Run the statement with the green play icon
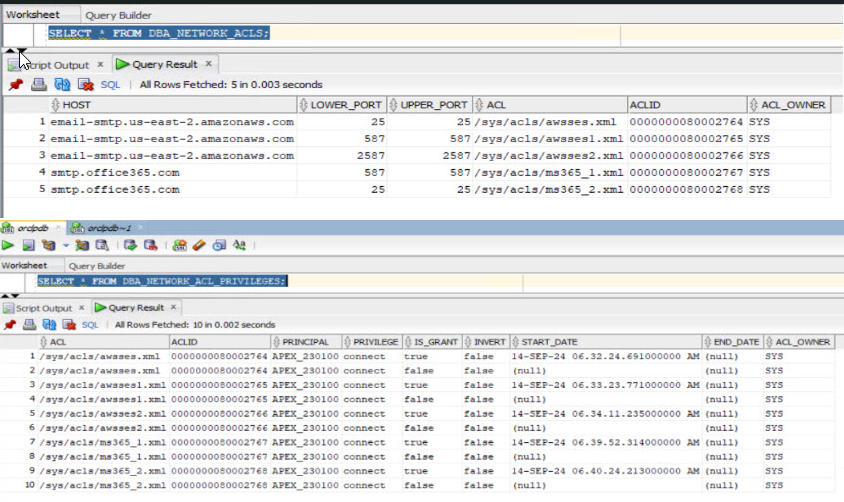844x502 pixels. coord(9,245)
